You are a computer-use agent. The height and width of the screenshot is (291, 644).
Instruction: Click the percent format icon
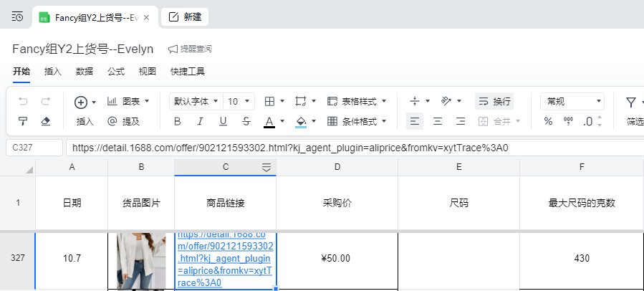click(x=548, y=121)
